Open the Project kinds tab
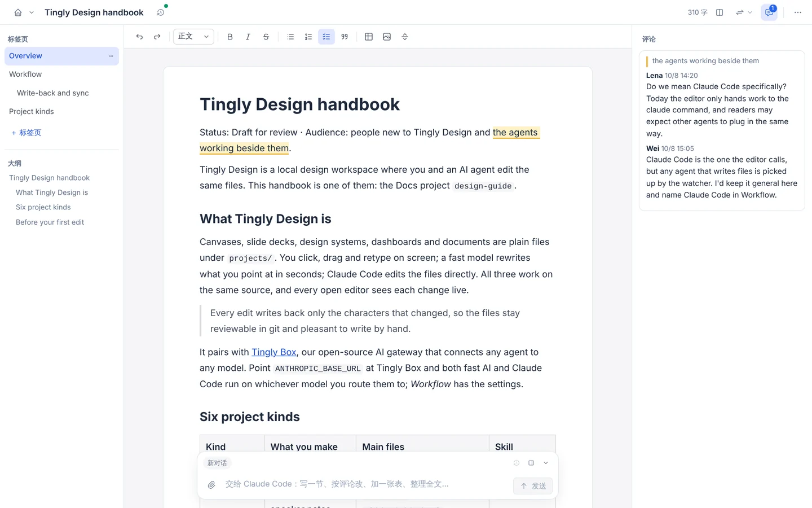 [x=61, y=112]
